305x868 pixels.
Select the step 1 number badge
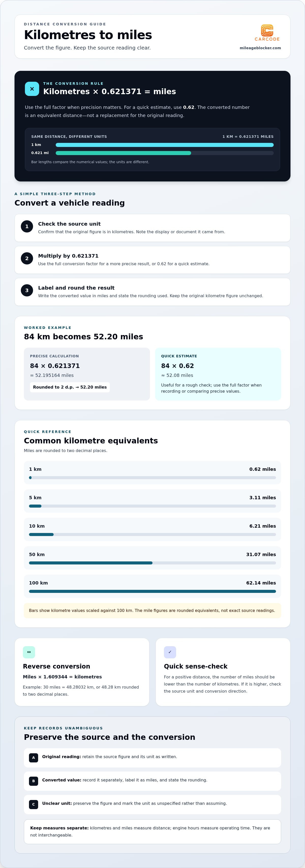(27, 226)
